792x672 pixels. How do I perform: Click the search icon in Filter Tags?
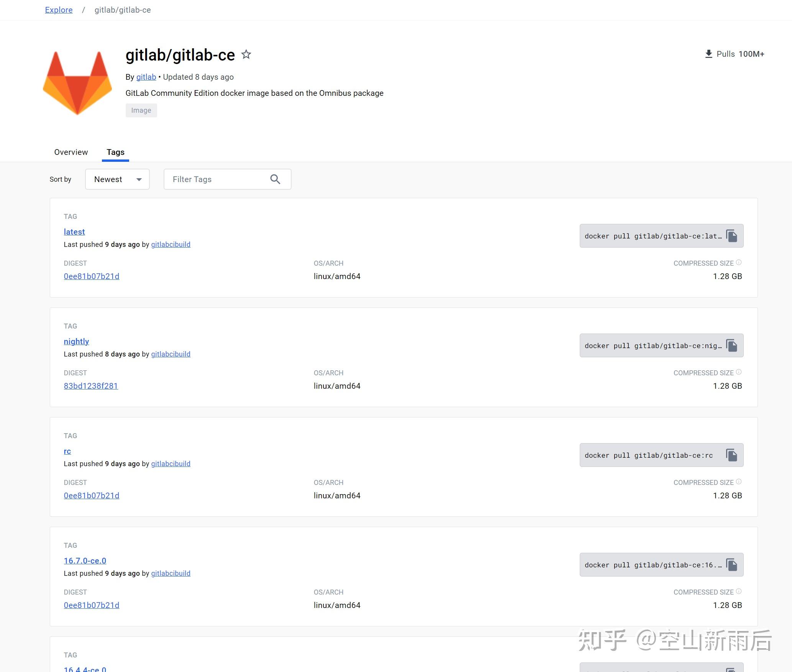point(275,179)
